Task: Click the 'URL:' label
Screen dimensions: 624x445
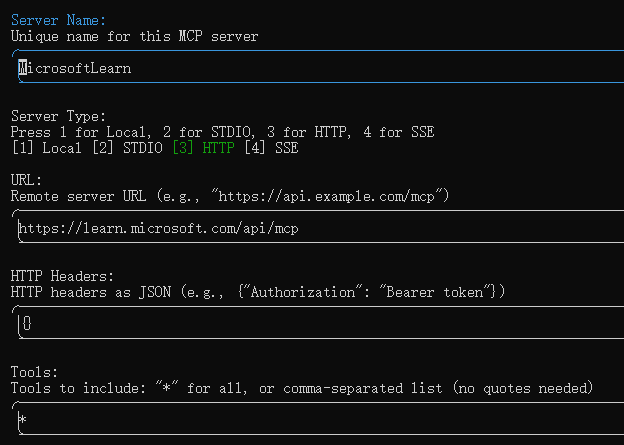Action: coord(27,180)
